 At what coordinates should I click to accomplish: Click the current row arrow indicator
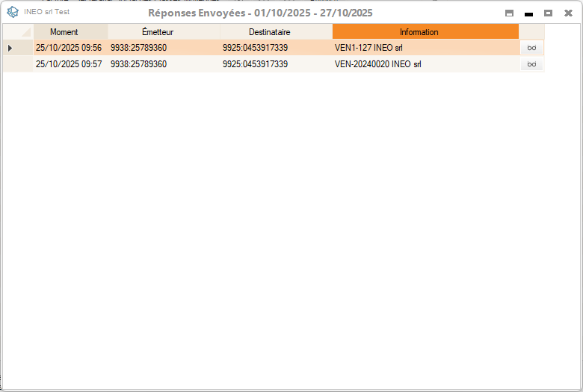[x=10, y=48]
